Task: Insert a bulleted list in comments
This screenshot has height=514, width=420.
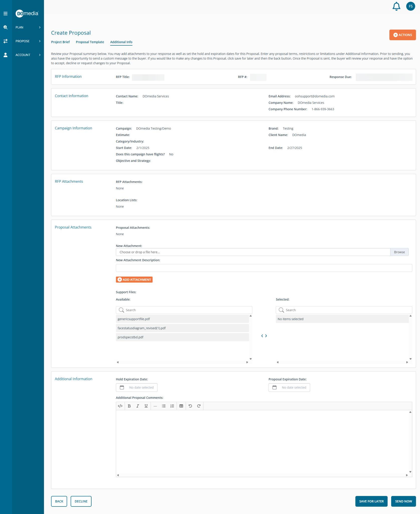Action: point(164,406)
